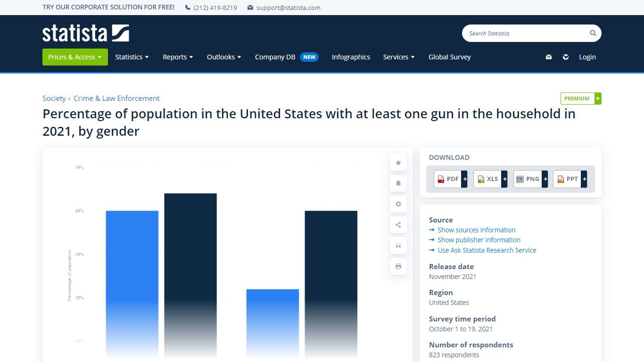The width and height of the screenshot is (644, 362).
Task: Click the 'November 2021' release date text
Action: point(453,277)
